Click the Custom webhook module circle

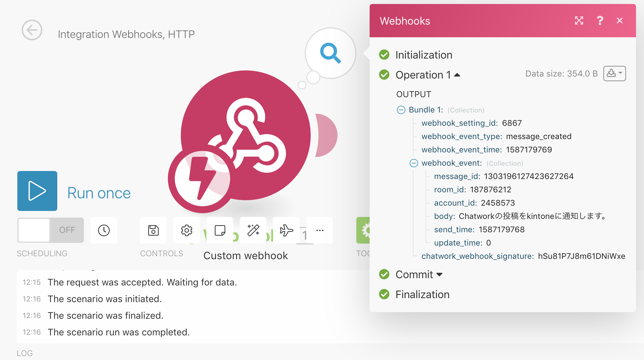[246, 135]
